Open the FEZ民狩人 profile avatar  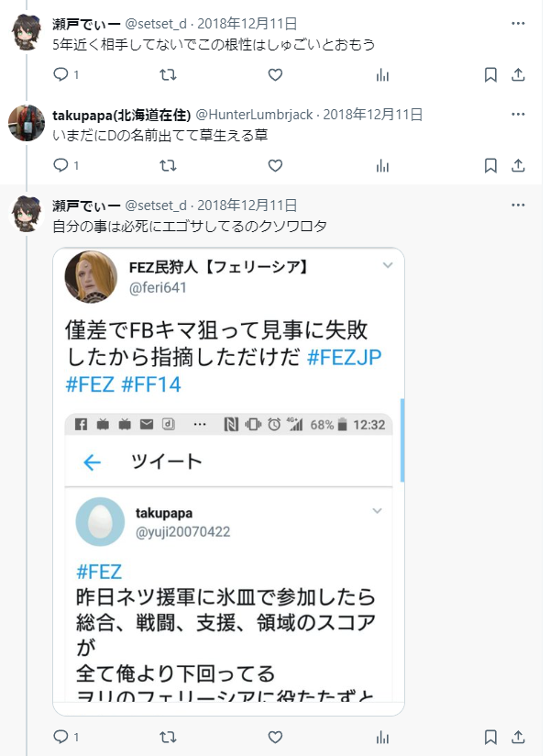[91, 275]
